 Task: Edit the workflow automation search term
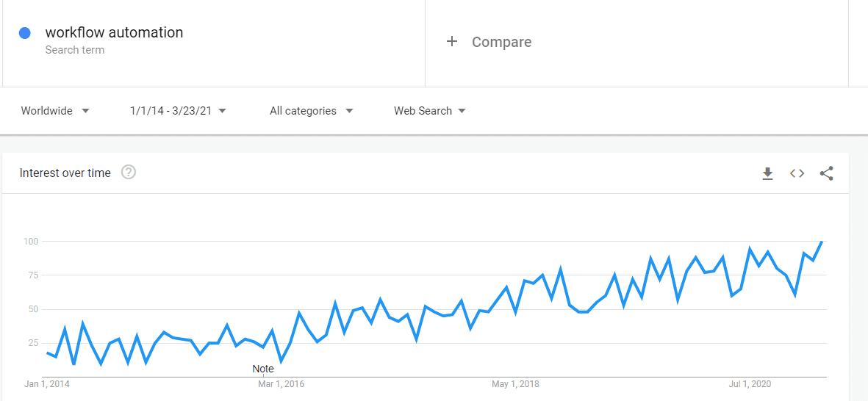coord(114,32)
